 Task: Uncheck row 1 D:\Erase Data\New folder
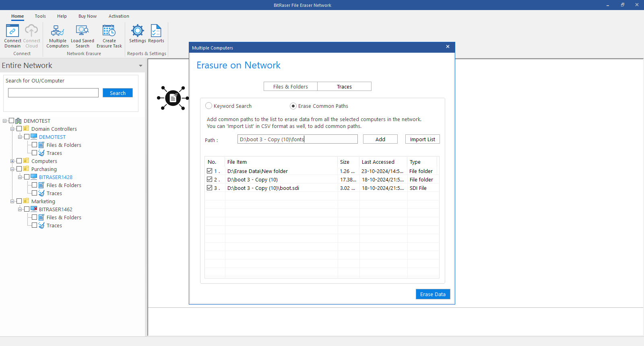(209, 171)
